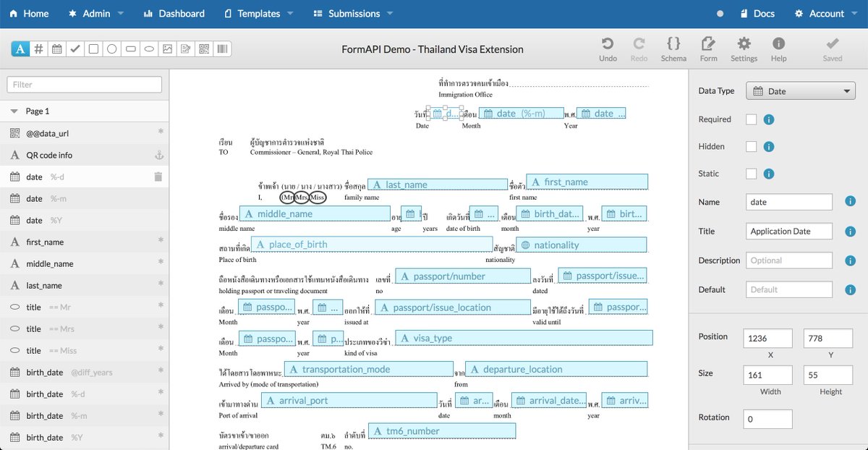Select the first_name field row
Image resolution: width=868 pixels, height=450 pixels.
(84, 242)
